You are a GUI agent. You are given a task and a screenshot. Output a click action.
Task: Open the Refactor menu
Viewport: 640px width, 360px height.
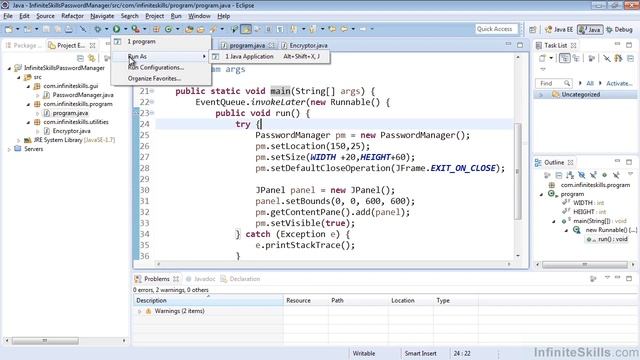coord(72,16)
